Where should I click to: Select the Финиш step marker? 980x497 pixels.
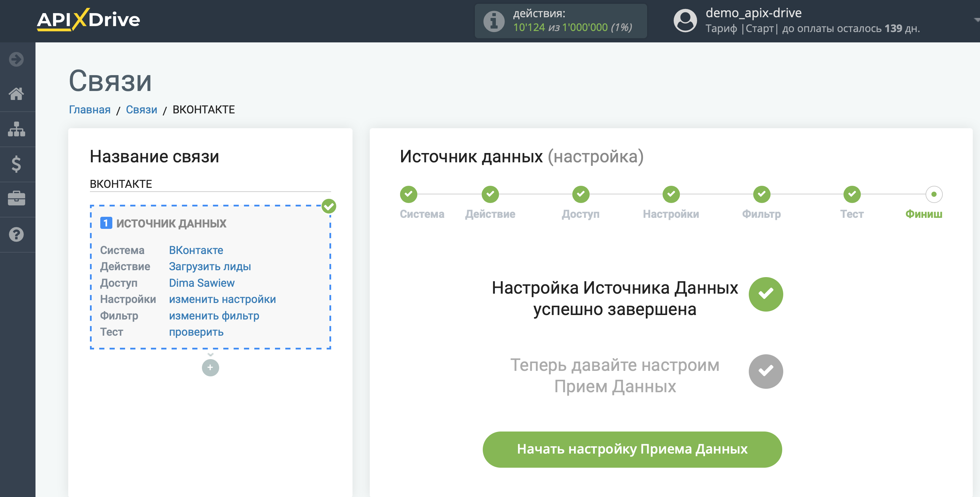[933, 194]
